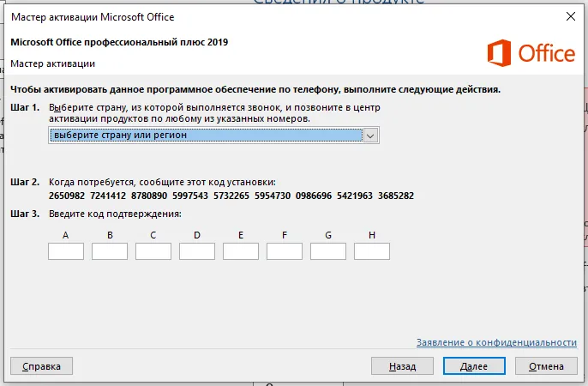Click the 'Введите код подтверждения:' label
Image resolution: width=588 pixels, height=386 pixels.
[x=115, y=214]
